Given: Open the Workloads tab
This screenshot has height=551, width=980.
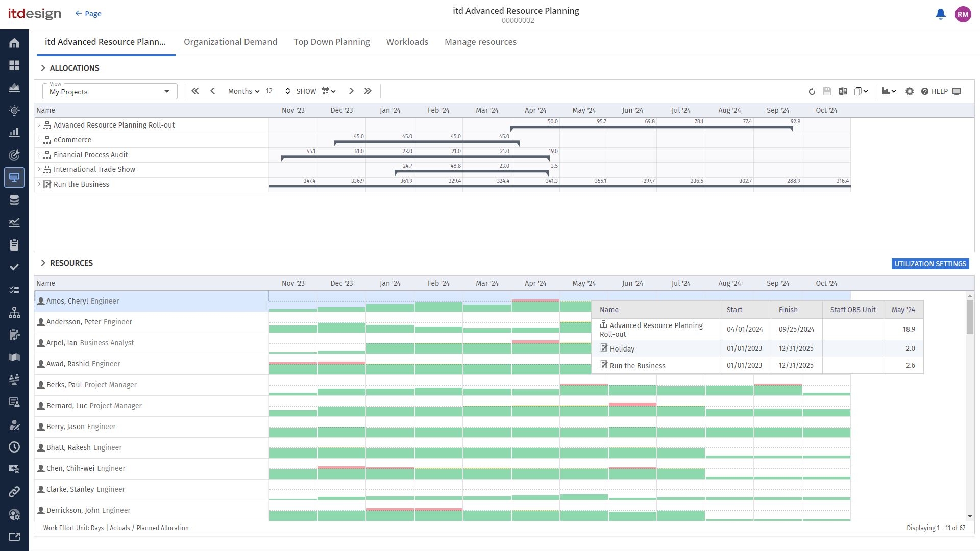Looking at the screenshot, I should pyautogui.click(x=407, y=42).
